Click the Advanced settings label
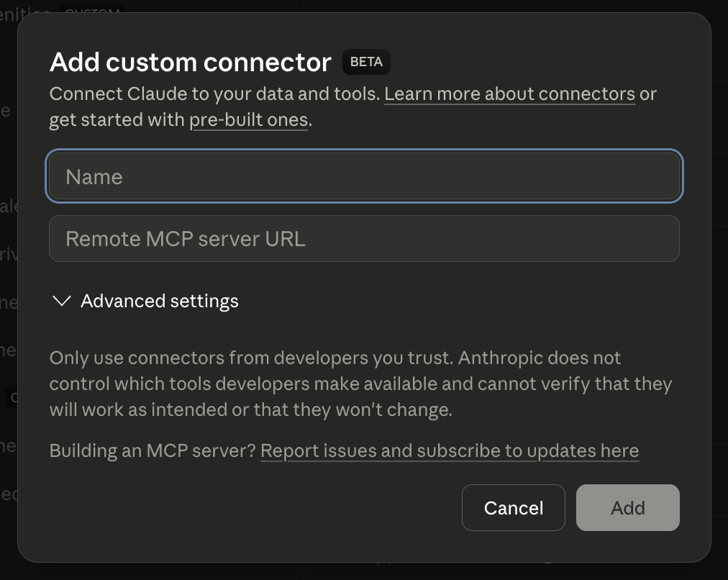Image resolution: width=728 pixels, height=580 pixels. 159,301
